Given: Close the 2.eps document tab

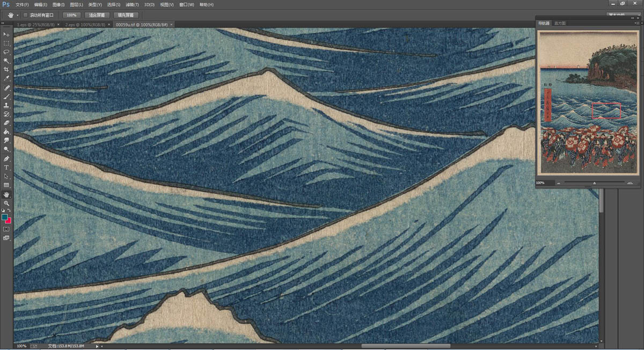Looking at the screenshot, I should [109, 25].
